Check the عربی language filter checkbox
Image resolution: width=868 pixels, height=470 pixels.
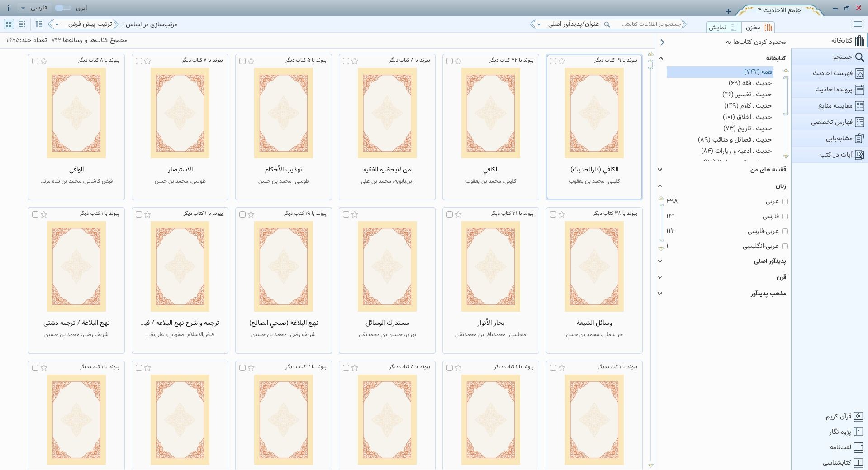785,202
